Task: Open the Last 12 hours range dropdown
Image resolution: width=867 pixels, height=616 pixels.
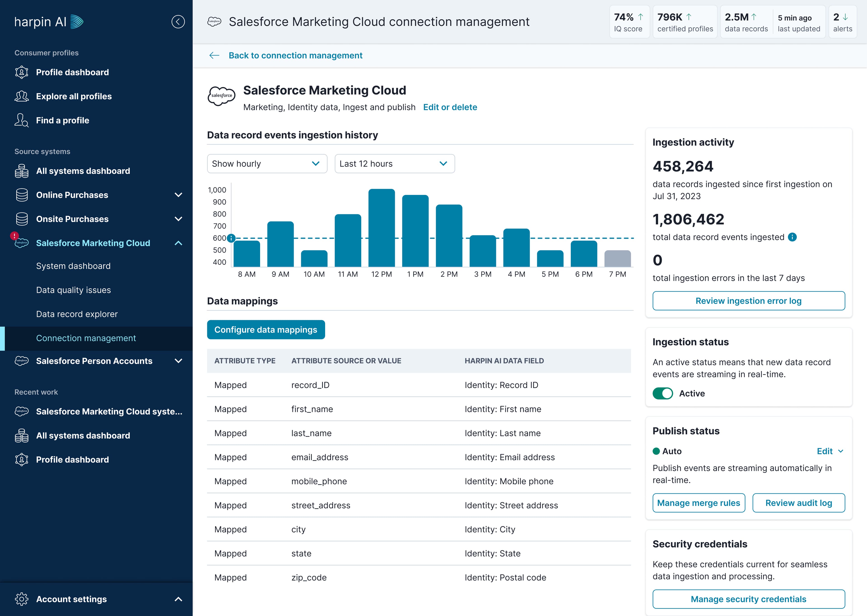Action: click(x=395, y=164)
